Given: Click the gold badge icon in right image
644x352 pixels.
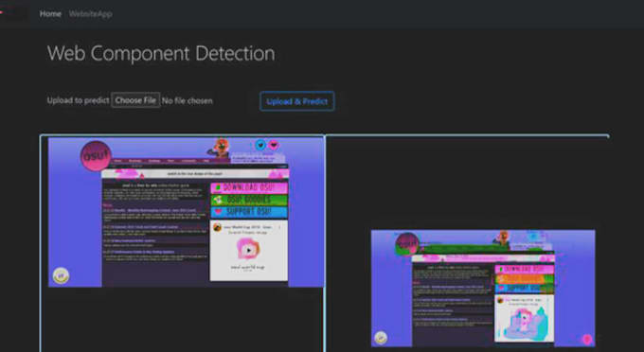Looking at the screenshot, I should tap(381, 338).
